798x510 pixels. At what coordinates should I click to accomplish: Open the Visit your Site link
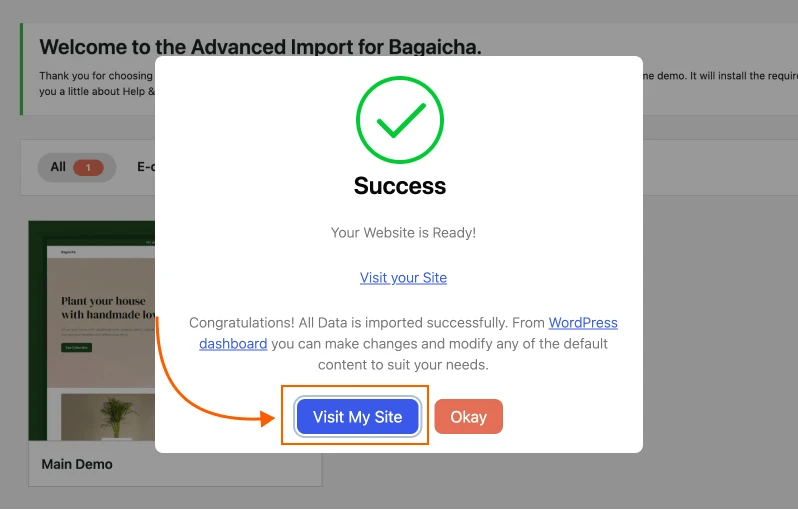click(x=403, y=278)
